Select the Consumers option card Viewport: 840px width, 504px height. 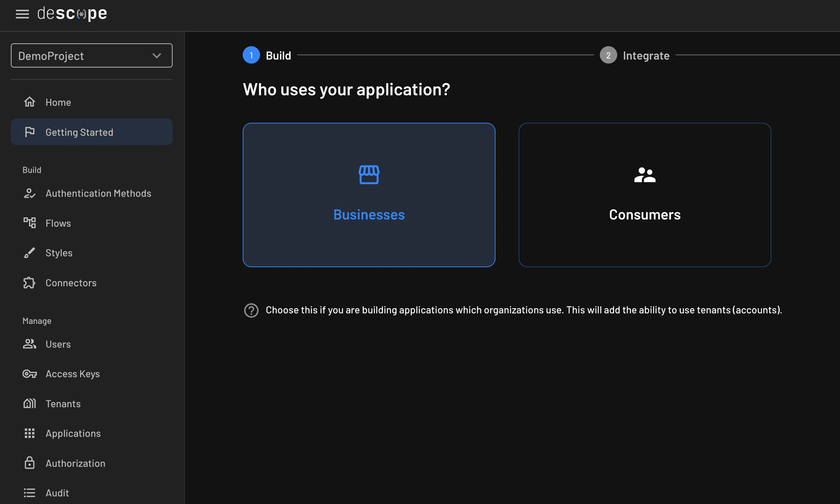point(645,195)
